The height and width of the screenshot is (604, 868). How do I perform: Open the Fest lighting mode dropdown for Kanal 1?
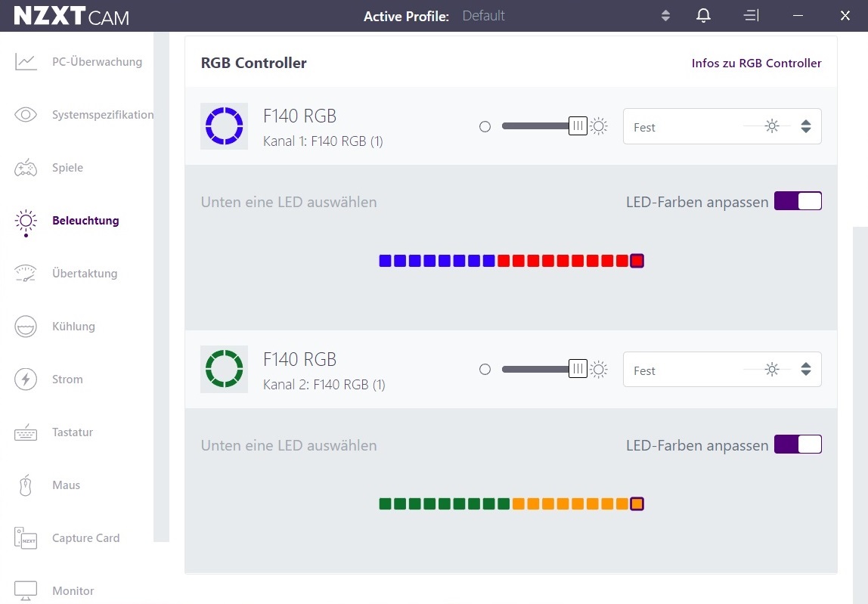coord(722,127)
